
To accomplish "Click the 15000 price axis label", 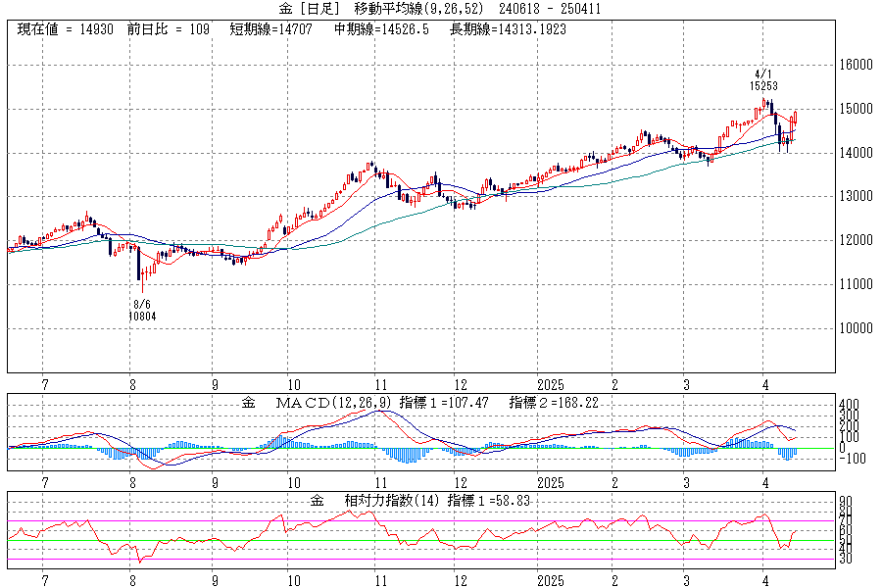I will click(x=857, y=109).
